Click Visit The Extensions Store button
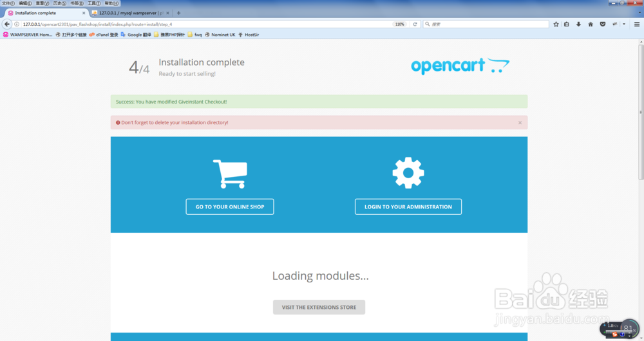Viewport: 644px width, 341px height. 319,308
